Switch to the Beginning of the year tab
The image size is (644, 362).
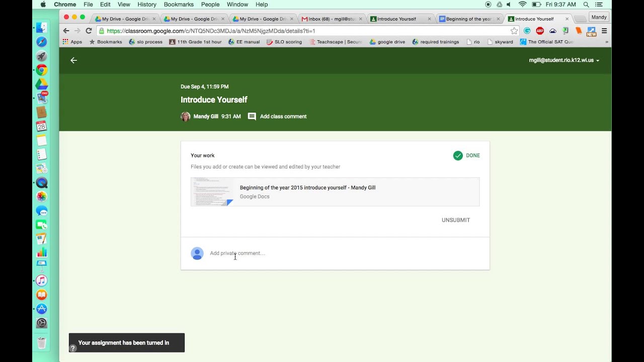[x=468, y=19]
